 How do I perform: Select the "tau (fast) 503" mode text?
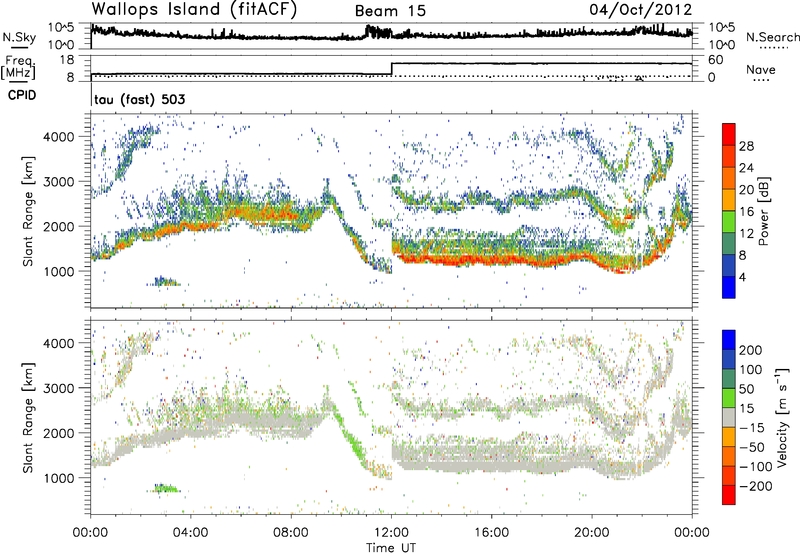click(139, 99)
